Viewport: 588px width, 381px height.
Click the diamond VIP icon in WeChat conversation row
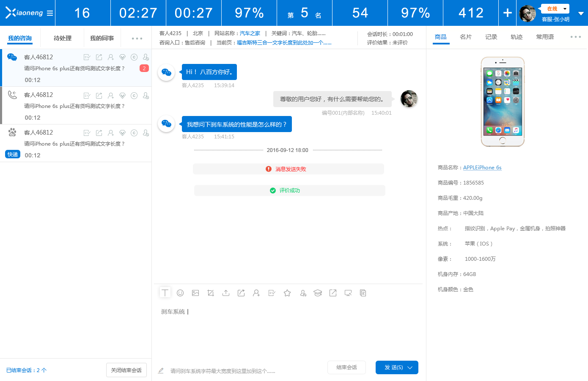pos(122,57)
